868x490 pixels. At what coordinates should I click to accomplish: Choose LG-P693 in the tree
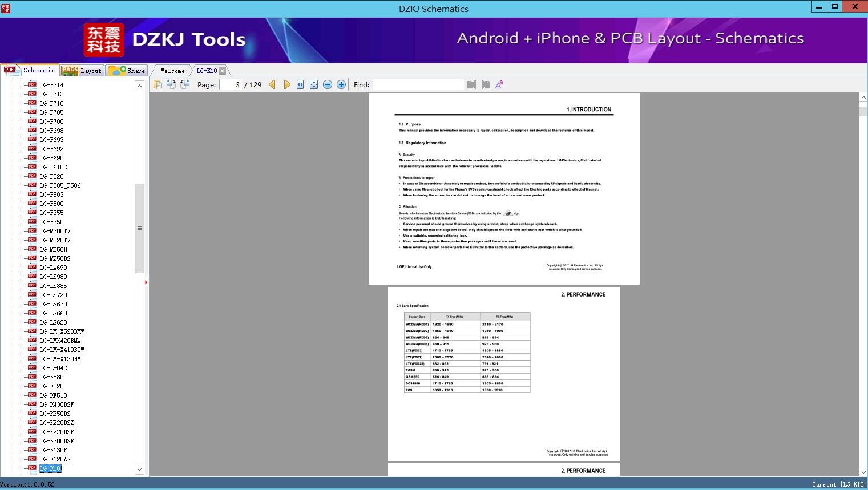[51, 140]
